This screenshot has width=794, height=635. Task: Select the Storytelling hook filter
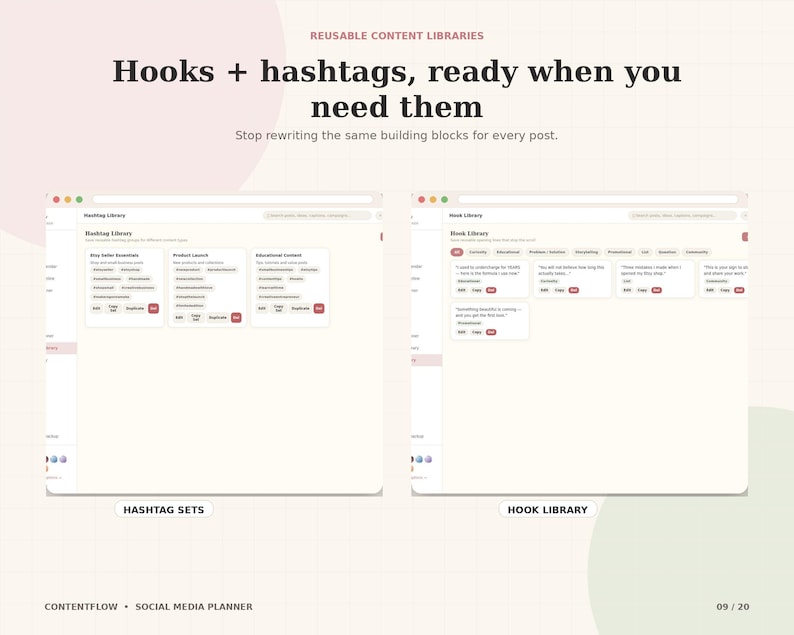586,252
